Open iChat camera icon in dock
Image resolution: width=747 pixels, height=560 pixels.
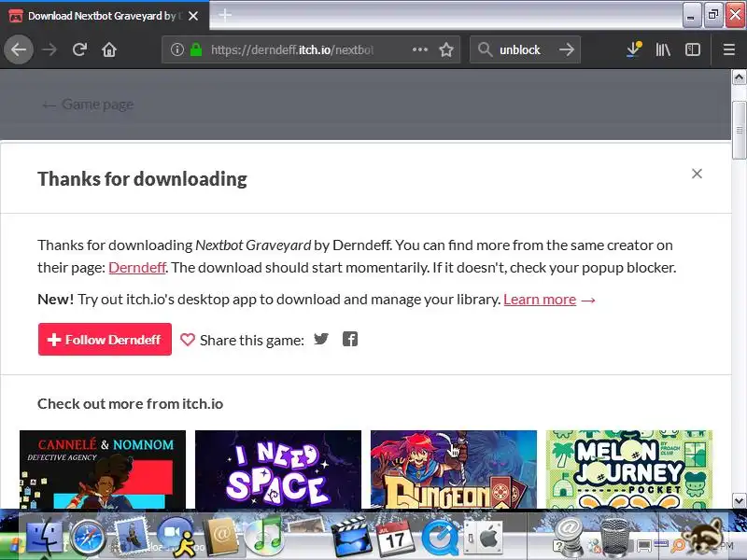click(x=176, y=537)
